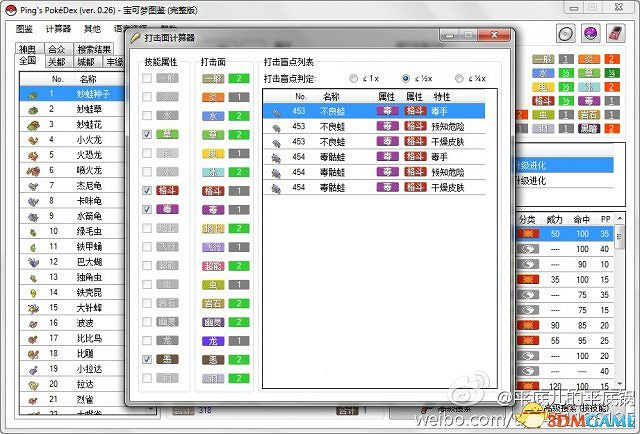640x434 pixels.
Task: Click the move list scrollbar thumb
Action: pos(620,236)
